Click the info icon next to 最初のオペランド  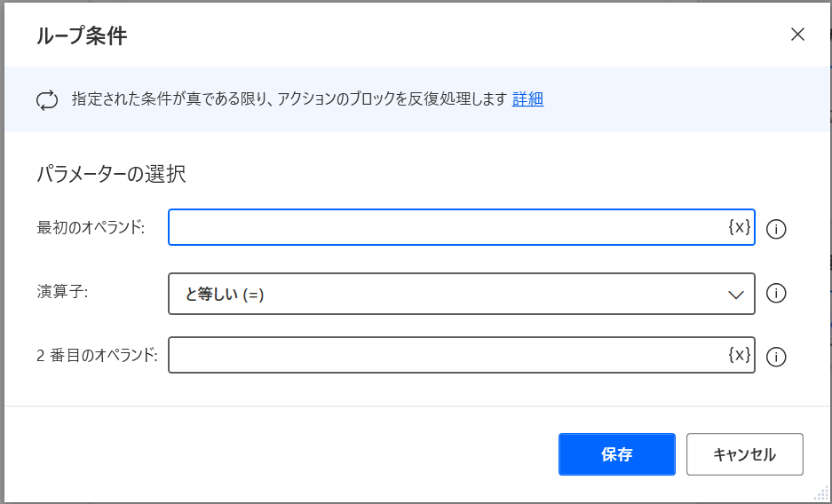click(776, 229)
